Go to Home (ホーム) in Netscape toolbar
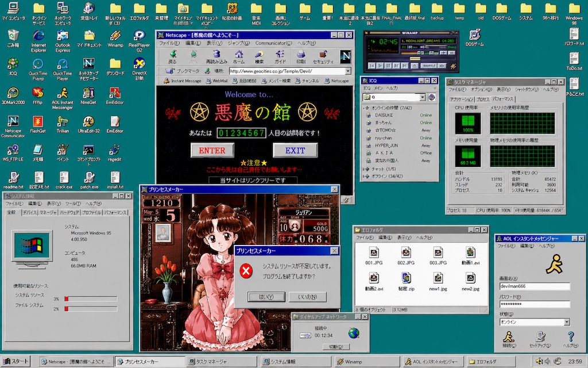This screenshot has width=588, height=368. (238, 57)
